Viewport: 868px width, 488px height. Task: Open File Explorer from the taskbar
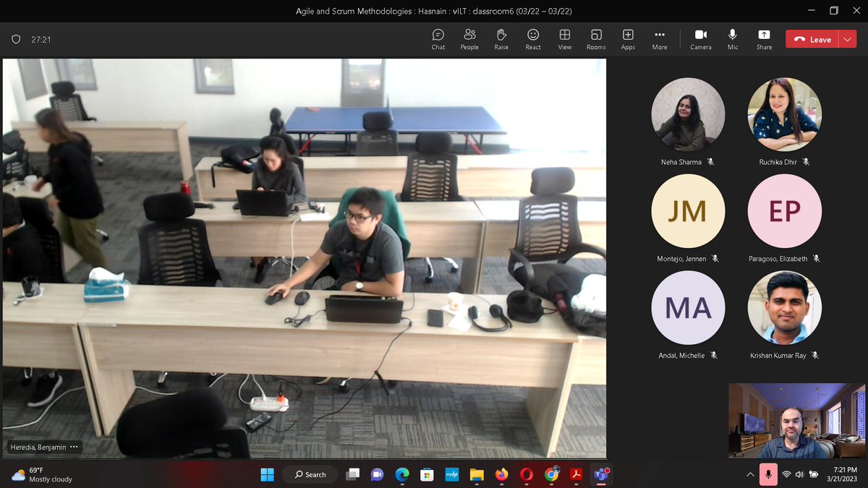click(x=477, y=474)
